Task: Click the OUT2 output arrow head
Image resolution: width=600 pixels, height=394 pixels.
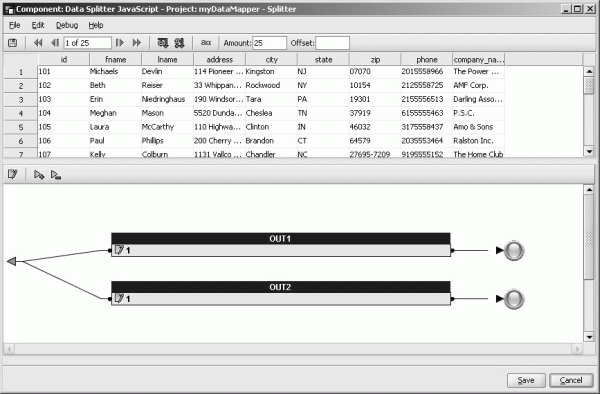Action: (x=499, y=299)
